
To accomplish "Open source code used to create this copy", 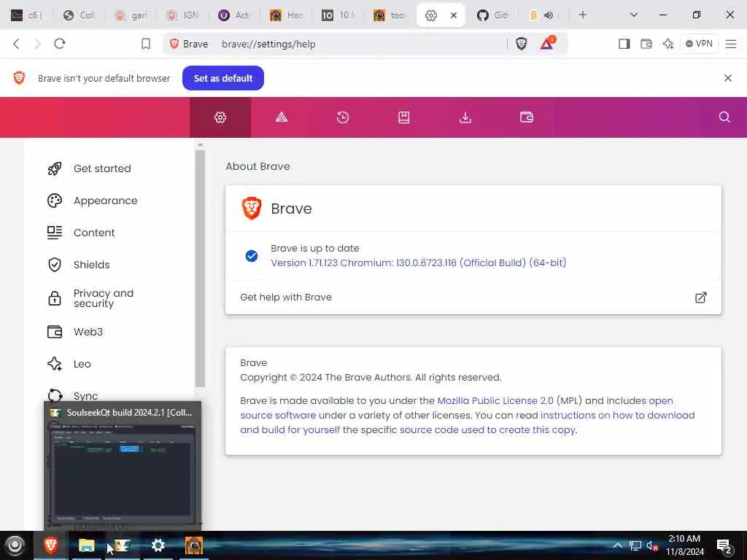I will tap(488, 430).
